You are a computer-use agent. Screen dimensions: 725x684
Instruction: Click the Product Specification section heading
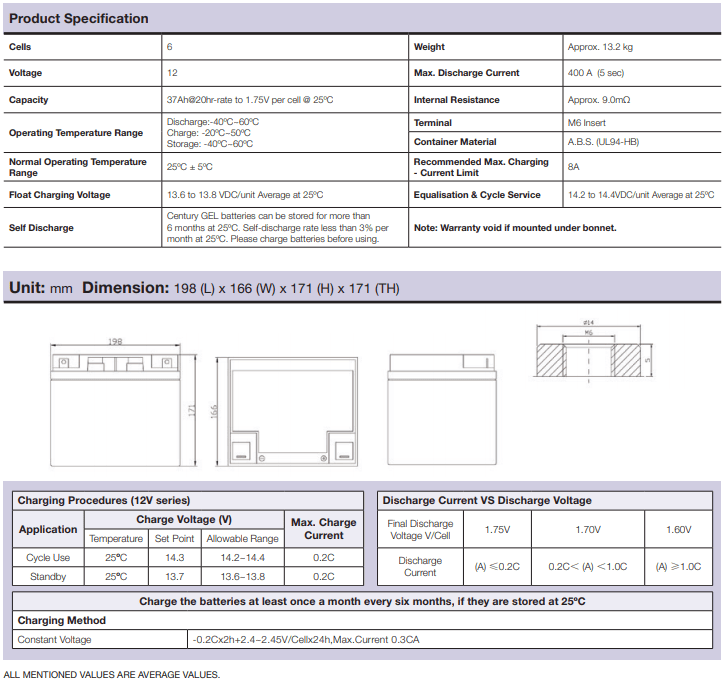coord(79,18)
